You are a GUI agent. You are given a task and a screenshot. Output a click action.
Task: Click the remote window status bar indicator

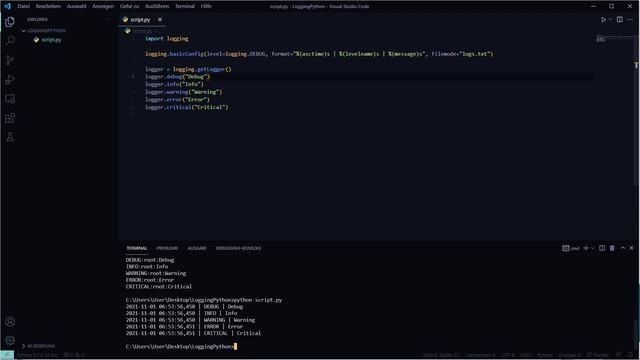click(x=7, y=355)
